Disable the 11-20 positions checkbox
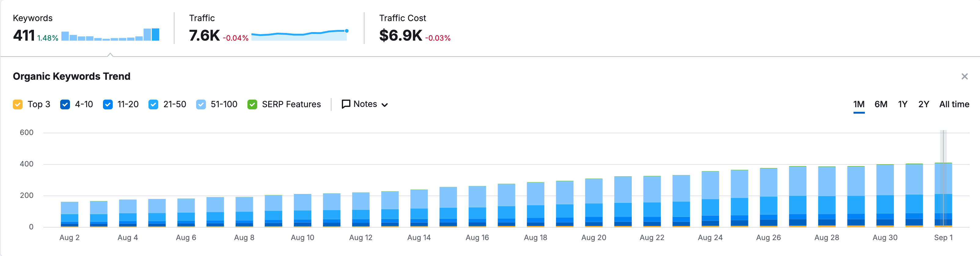The image size is (980, 256). click(108, 104)
